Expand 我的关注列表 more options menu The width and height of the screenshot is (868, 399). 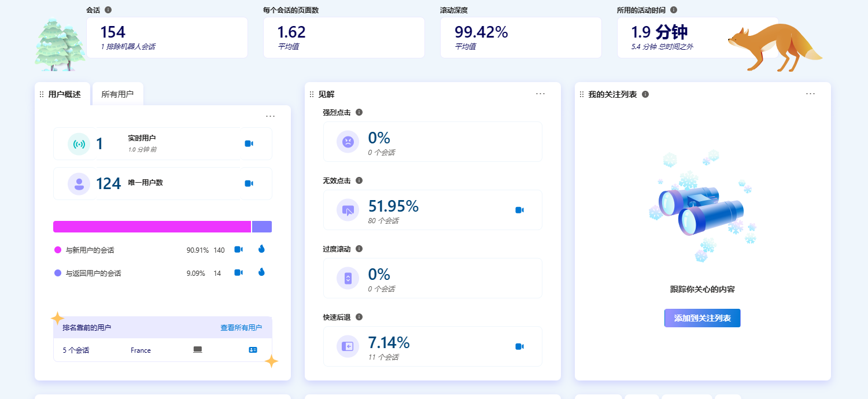tap(810, 94)
